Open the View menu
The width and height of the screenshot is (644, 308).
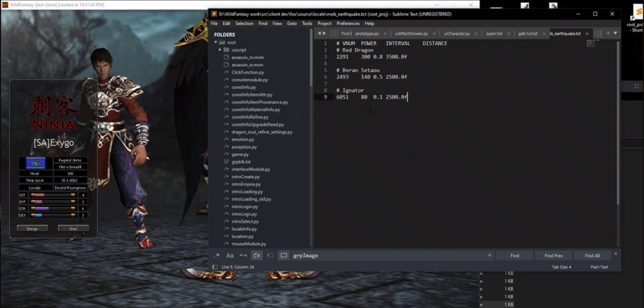[x=277, y=23]
